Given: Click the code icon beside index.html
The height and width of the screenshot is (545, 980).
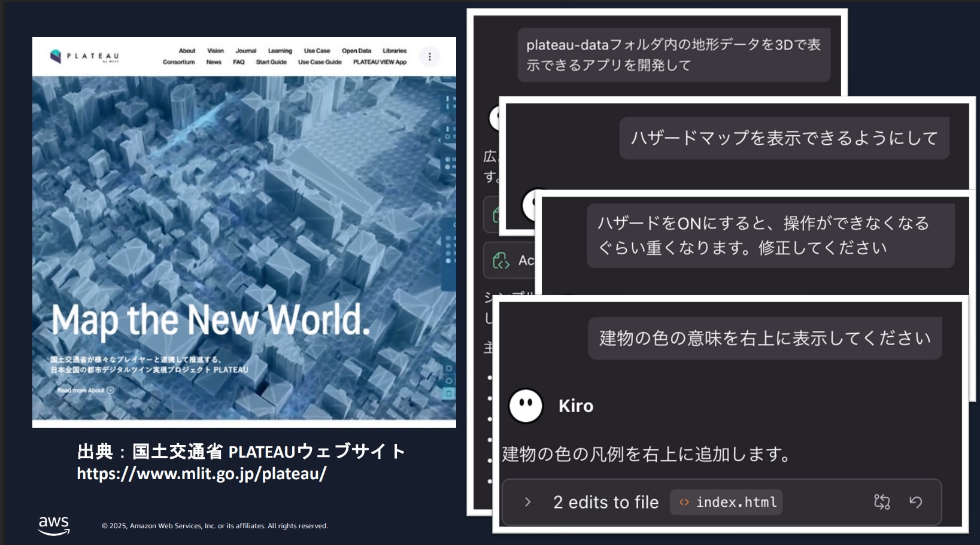Looking at the screenshot, I should click(684, 503).
